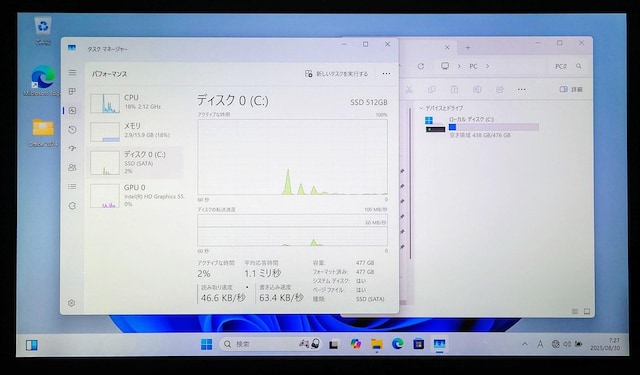Click Paste icon in Explorer toolbar

click(x=454, y=90)
